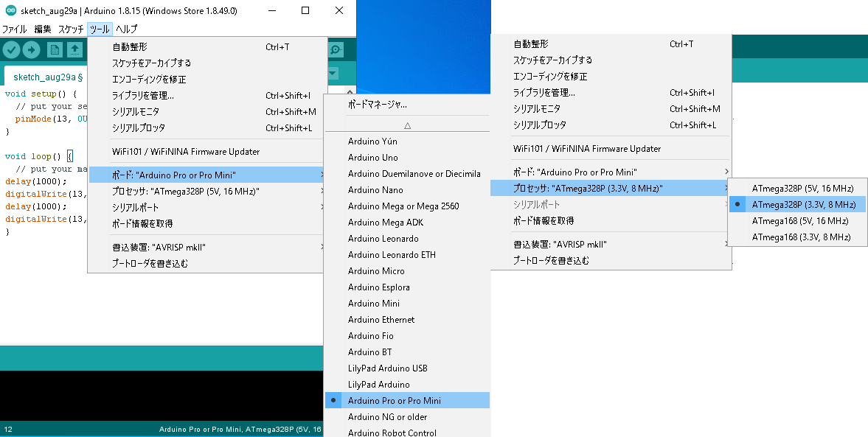
Task: Select Arduino Nano board
Action: click(x=407, y=189)
